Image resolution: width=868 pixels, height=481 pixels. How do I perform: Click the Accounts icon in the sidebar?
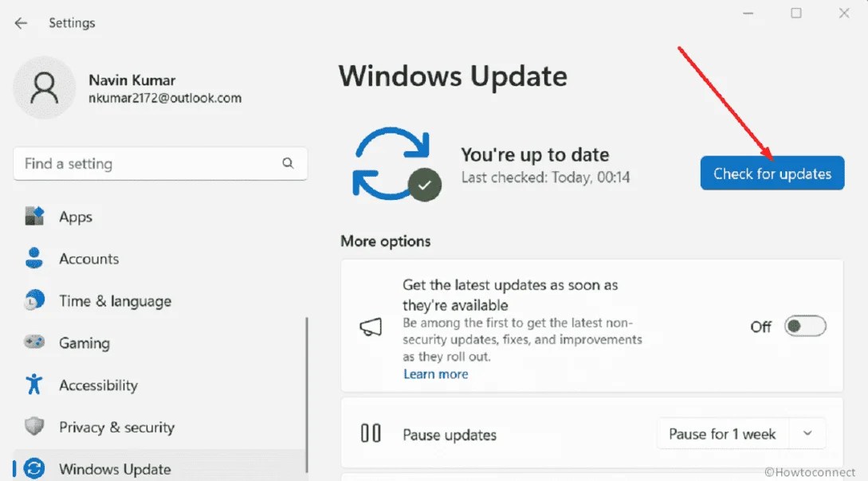(34, 258)
